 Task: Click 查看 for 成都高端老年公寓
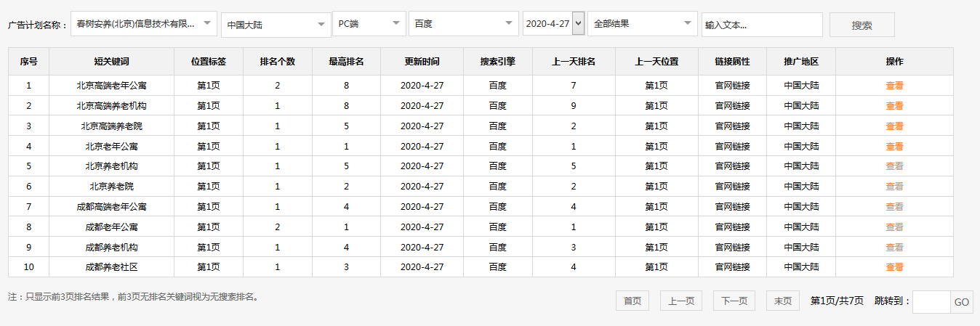tap(894, 207)
